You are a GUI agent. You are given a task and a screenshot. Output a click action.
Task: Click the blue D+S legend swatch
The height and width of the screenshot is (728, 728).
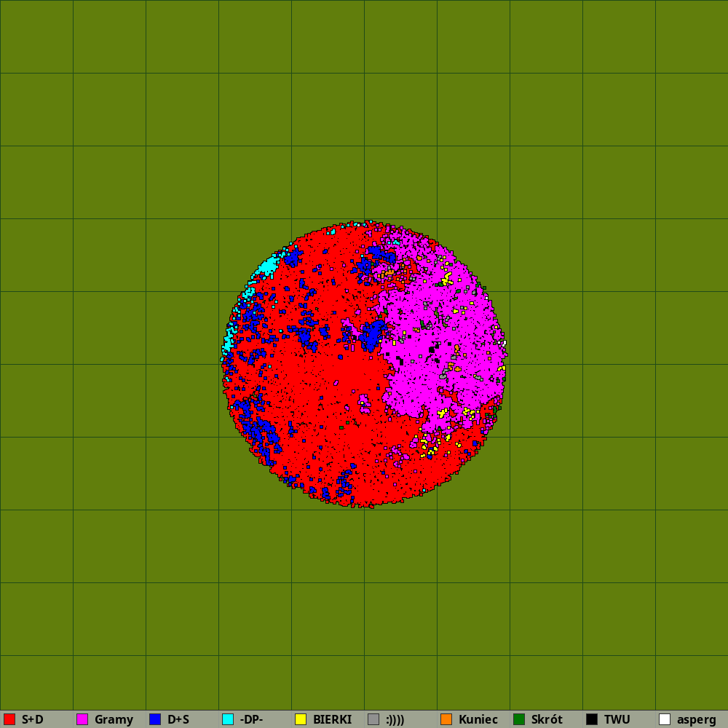(x=155, y=719)
